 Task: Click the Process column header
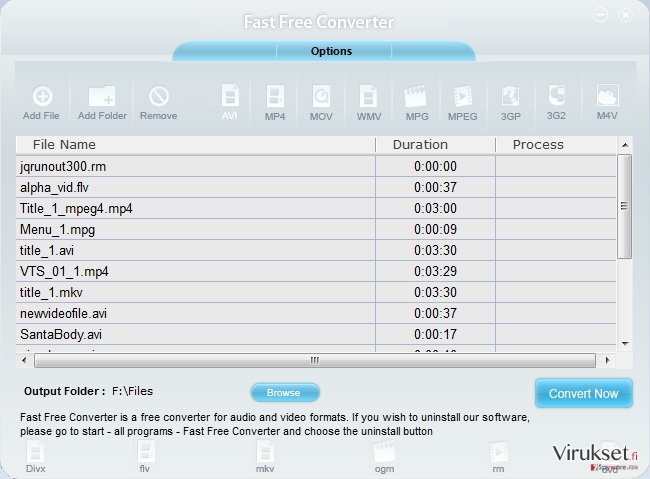pos(556,145)
